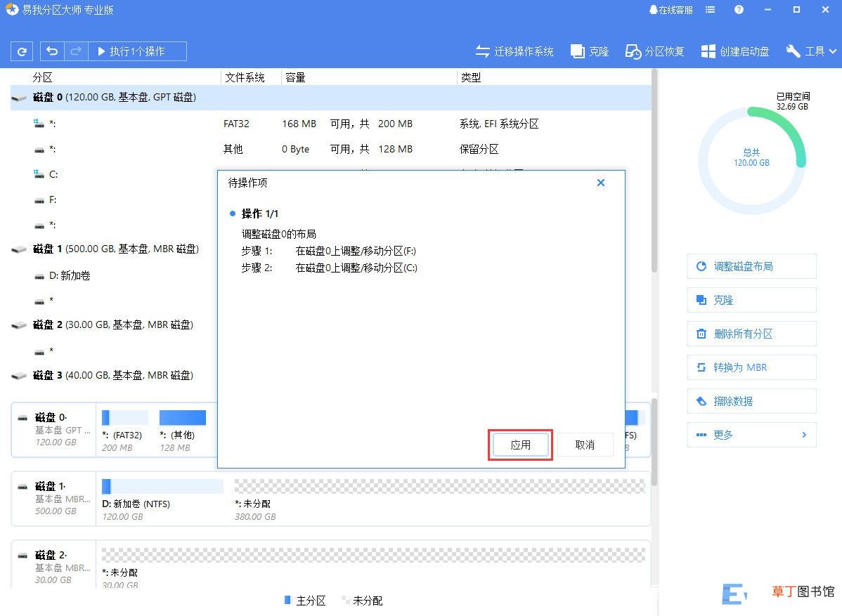Click 步骤 1 adjust partition F text

tap(329, 251)
